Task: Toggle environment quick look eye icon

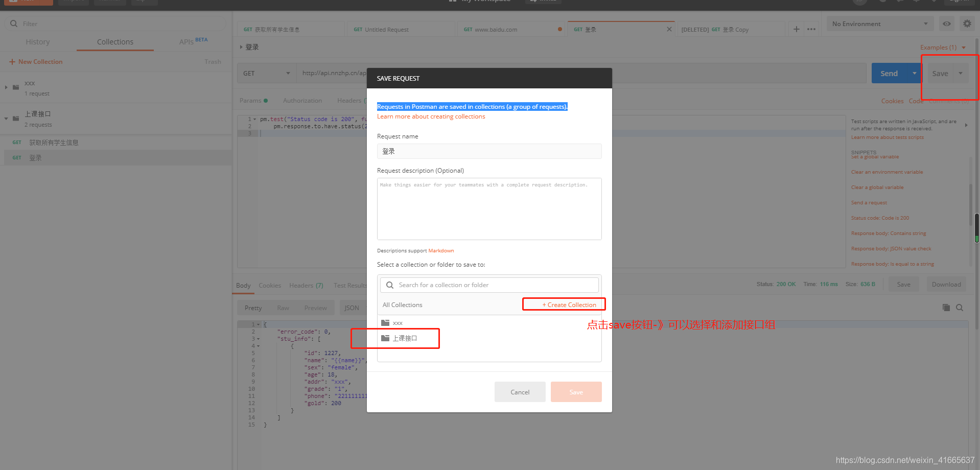Action: click(x=947, y=24)
